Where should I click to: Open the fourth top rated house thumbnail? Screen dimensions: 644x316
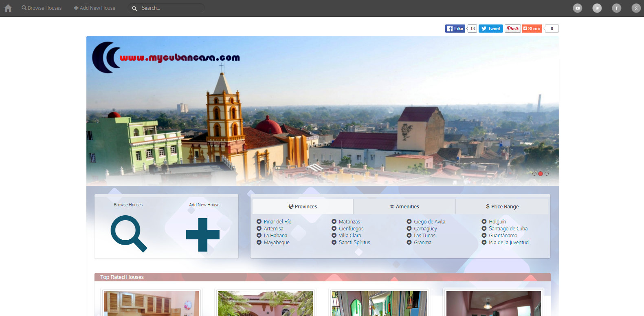coord(494,303)
